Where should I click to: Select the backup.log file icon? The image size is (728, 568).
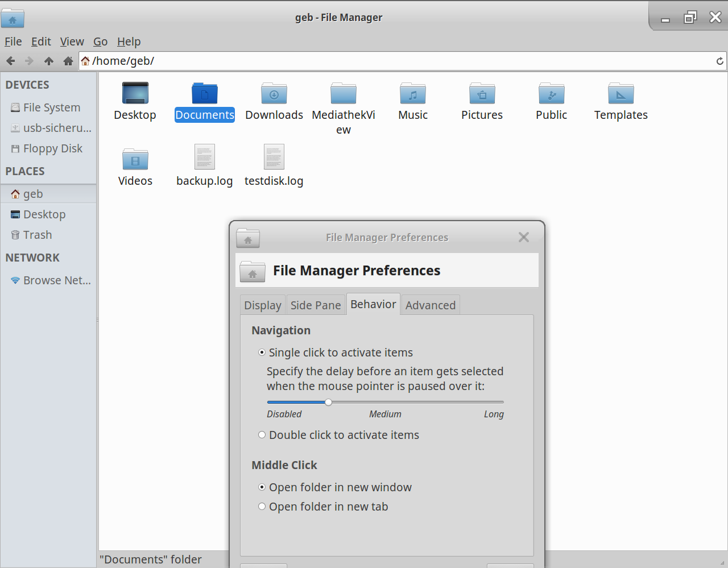[x=204, y=157]
